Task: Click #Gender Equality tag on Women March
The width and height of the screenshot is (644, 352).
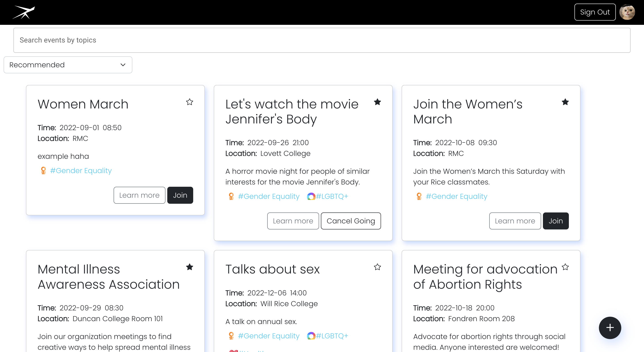Action: [81, 170]
